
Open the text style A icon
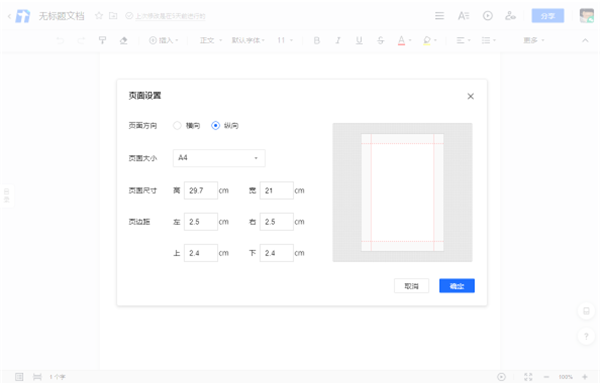coord(463,16)
